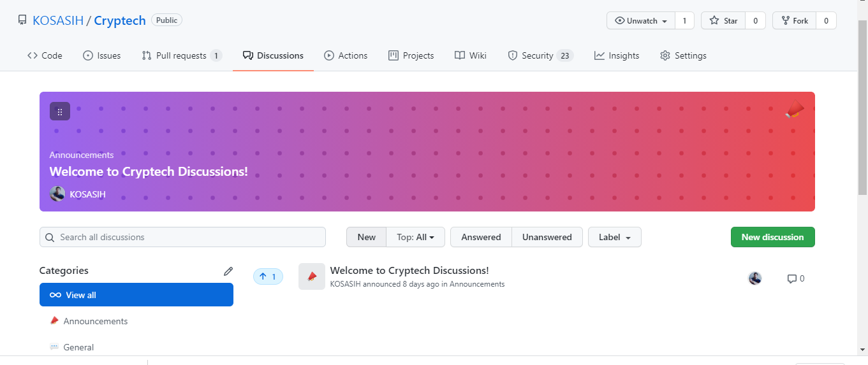
Task: Open the Unwatch notifications dropdown
Action: point(641,20)
